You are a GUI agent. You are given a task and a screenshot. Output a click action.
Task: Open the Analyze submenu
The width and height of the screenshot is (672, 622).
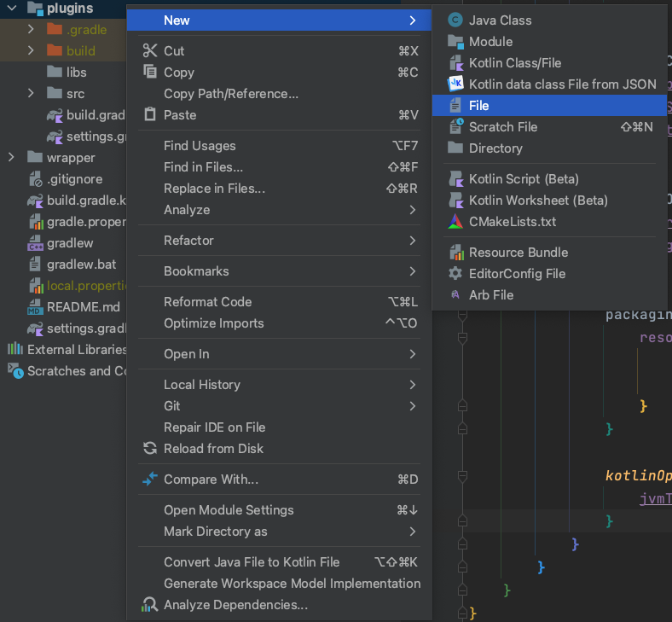pos(280,210)
